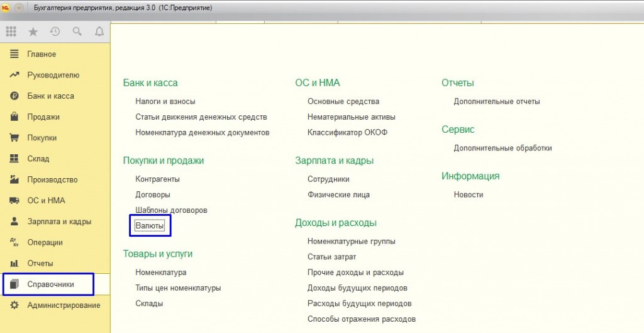Click the magnifier search icon
Viewport: 644px width, 333px height.
pos(77,31)
